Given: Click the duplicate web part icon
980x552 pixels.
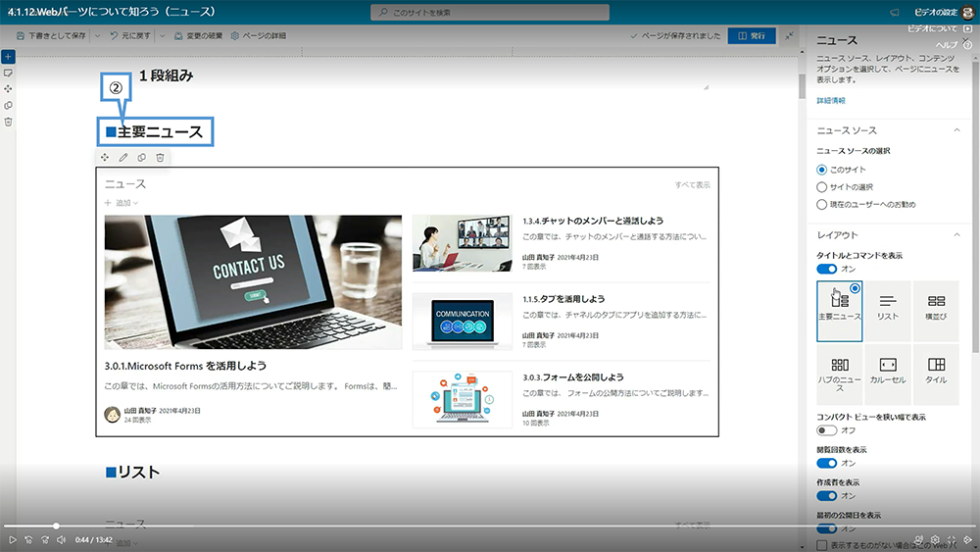Looking at the screenshot, I should (142, 158).
